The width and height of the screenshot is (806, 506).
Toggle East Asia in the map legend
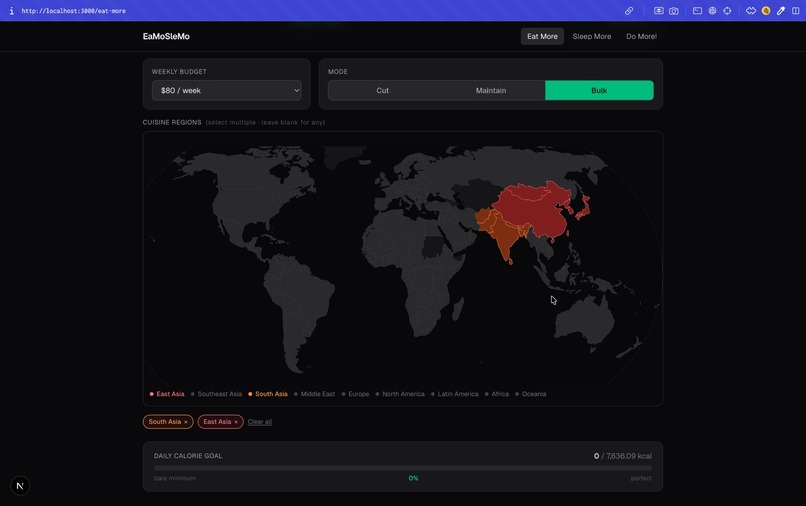167,394
